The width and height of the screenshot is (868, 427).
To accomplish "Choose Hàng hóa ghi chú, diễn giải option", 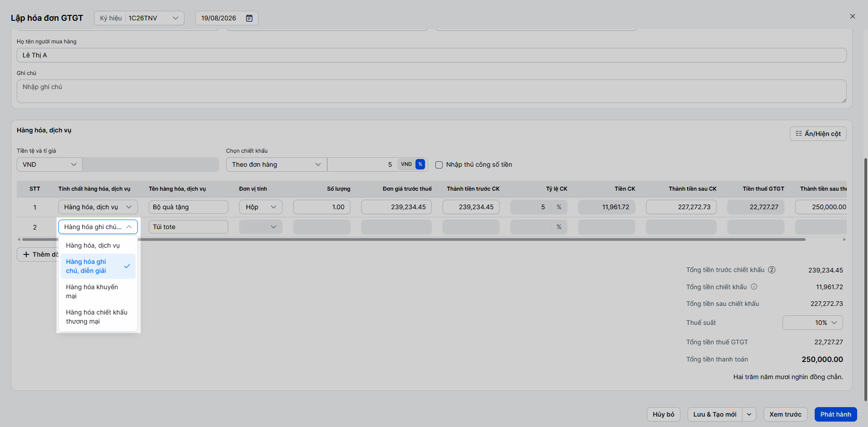I will click(98, 266).
